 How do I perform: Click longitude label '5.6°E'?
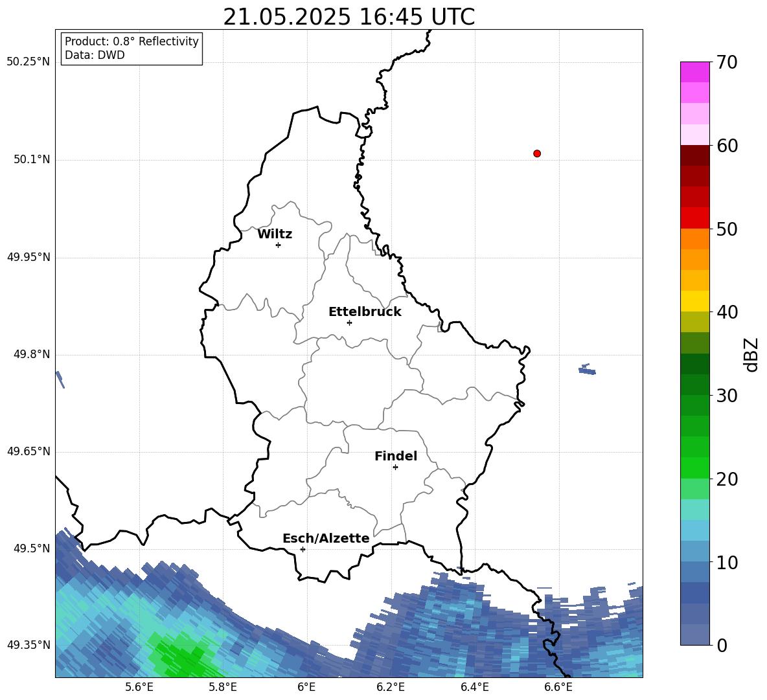[x=139, y=687]
